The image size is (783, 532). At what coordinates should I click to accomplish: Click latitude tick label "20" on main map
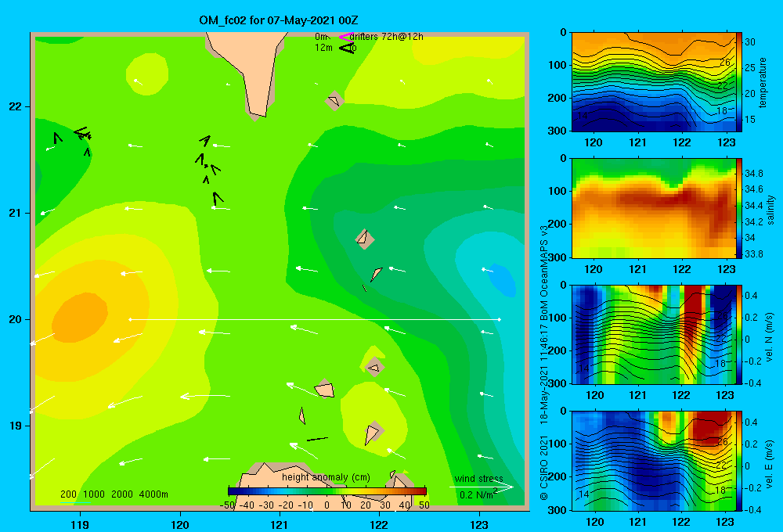pos(15,319)
